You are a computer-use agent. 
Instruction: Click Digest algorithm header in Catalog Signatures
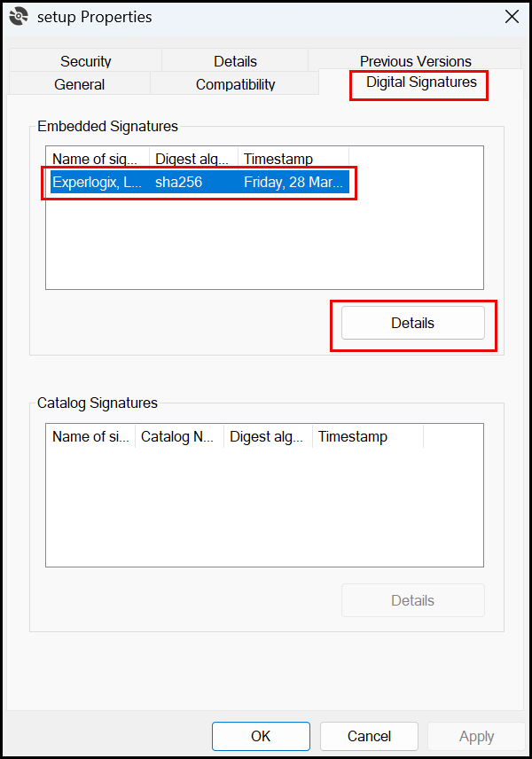point(268,436)
